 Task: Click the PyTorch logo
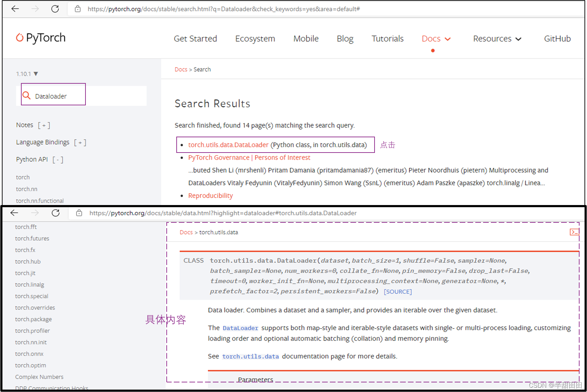coord(41,38)
